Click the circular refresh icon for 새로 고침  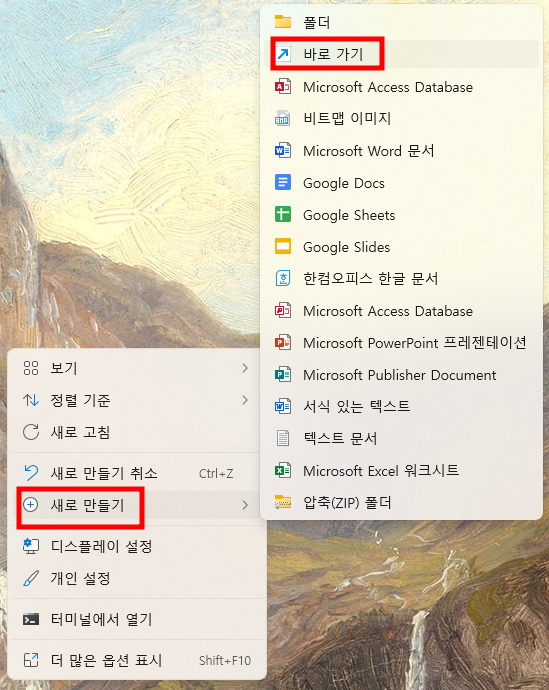[31, 432]
